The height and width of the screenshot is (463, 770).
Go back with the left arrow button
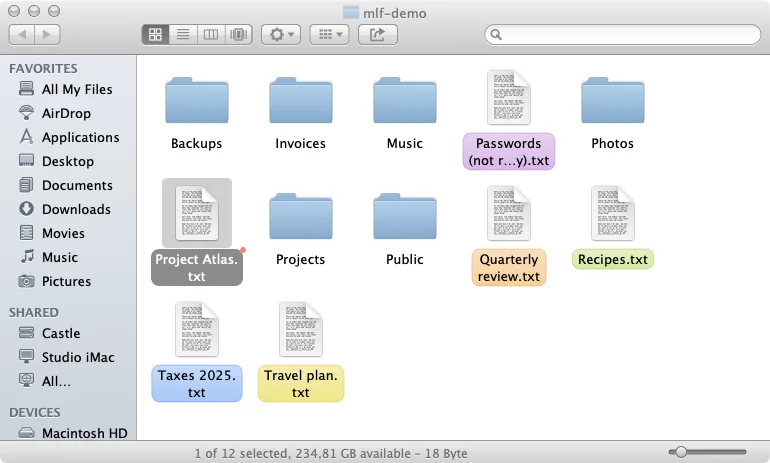[22, 34]
